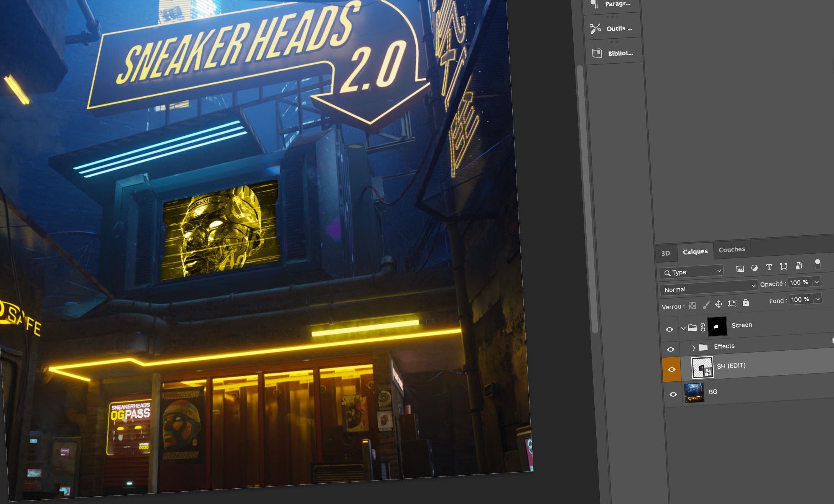Filter layers by type (T) icon
The width and height of the screenshot is (834, 504).
[769, 267]
